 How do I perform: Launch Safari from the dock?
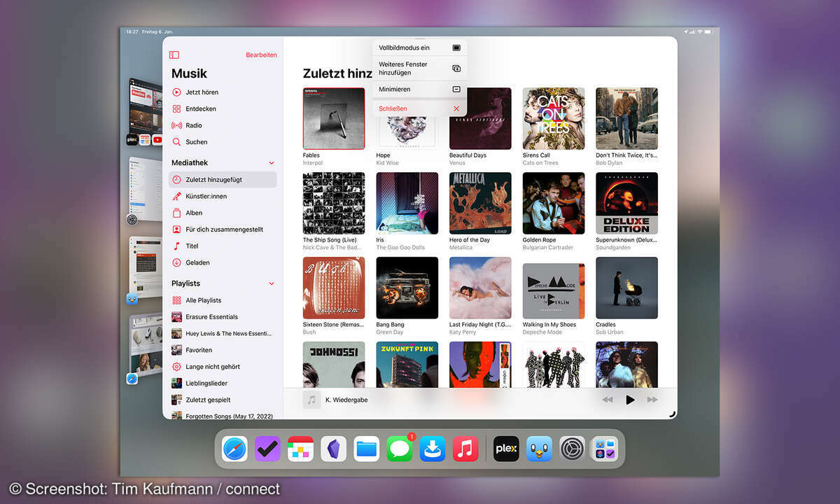234,449
